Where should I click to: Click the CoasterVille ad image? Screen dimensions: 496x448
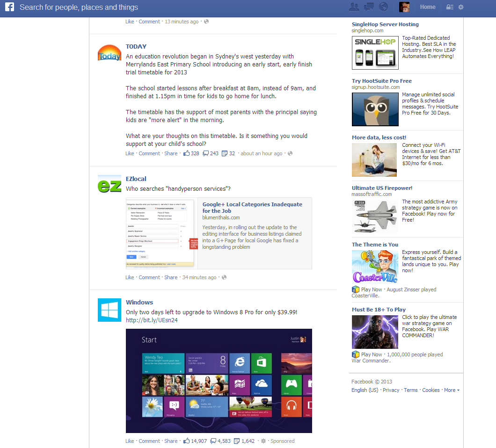(375, 267)
